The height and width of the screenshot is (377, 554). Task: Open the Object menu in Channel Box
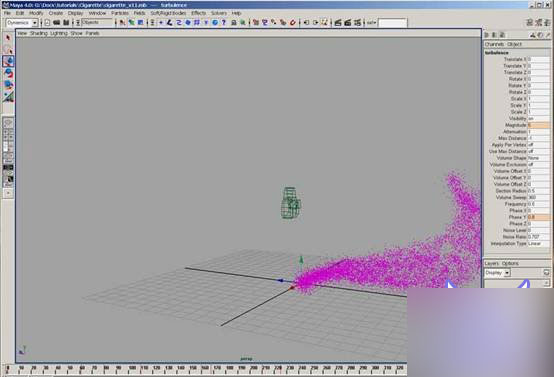coord(514,44)
